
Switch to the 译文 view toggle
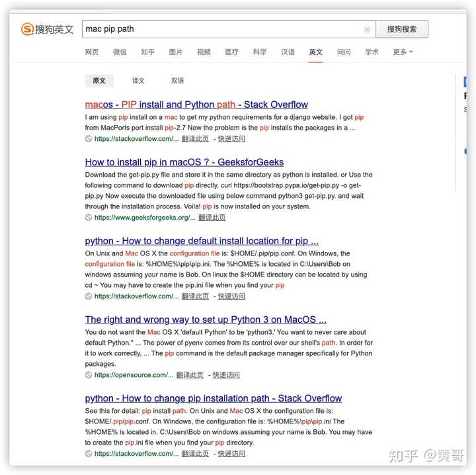[138, 81]
